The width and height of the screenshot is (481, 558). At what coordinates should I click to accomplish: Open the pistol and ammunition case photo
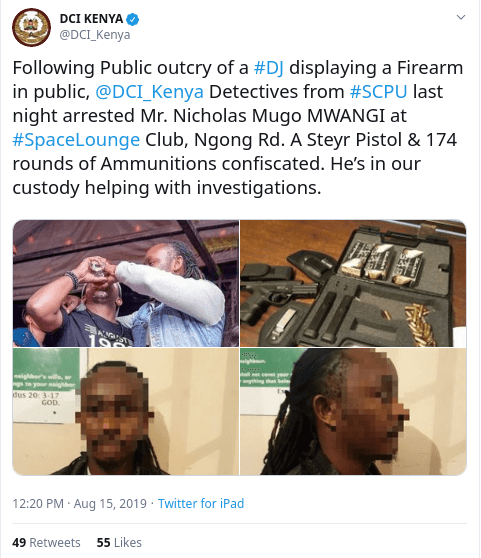353,283
